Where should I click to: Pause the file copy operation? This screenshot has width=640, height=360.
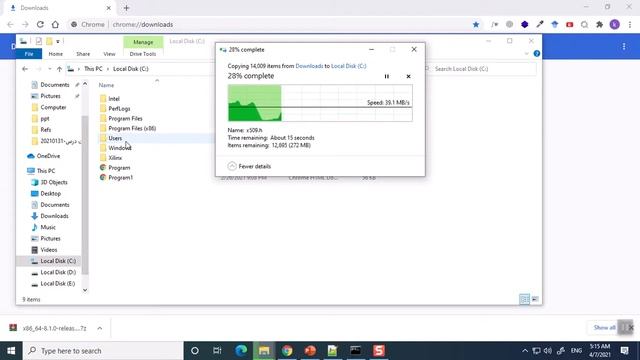click(x=387, y=76)
